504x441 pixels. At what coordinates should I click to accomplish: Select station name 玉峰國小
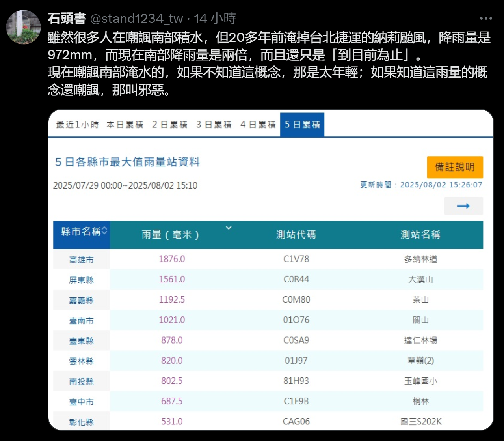tap(420, 381)
